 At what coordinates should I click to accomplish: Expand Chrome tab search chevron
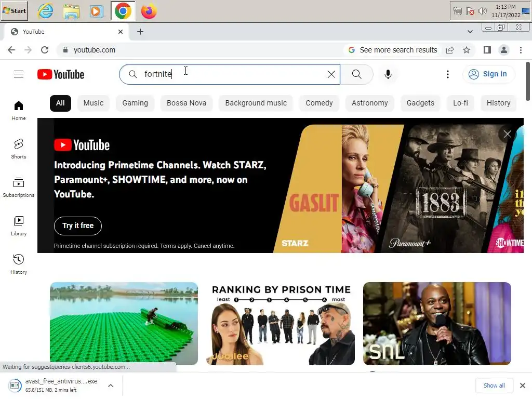470,32
